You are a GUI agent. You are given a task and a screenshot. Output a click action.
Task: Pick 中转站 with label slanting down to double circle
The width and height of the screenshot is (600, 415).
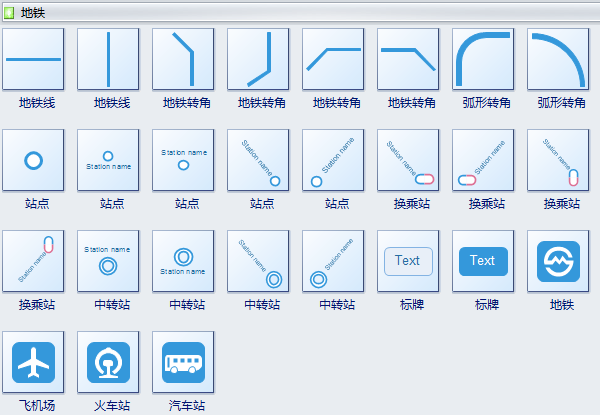[x=258, y=261]
